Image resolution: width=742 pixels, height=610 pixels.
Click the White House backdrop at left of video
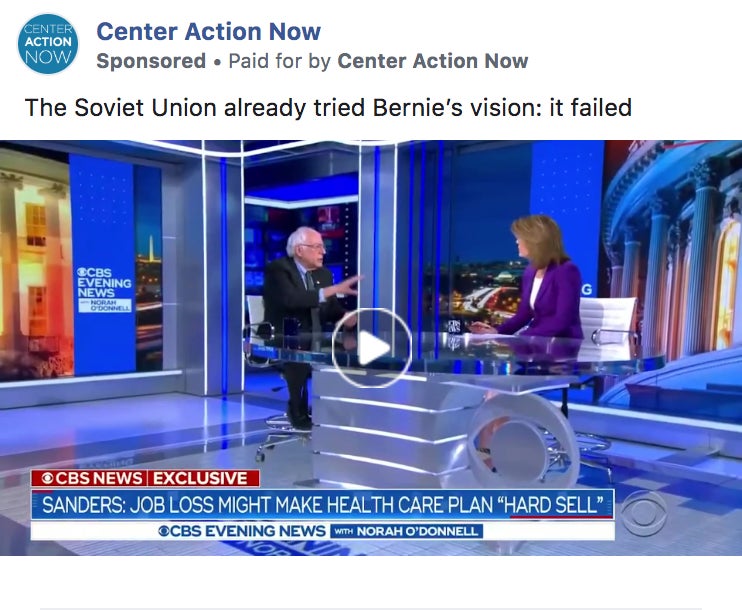pos(35,265)
